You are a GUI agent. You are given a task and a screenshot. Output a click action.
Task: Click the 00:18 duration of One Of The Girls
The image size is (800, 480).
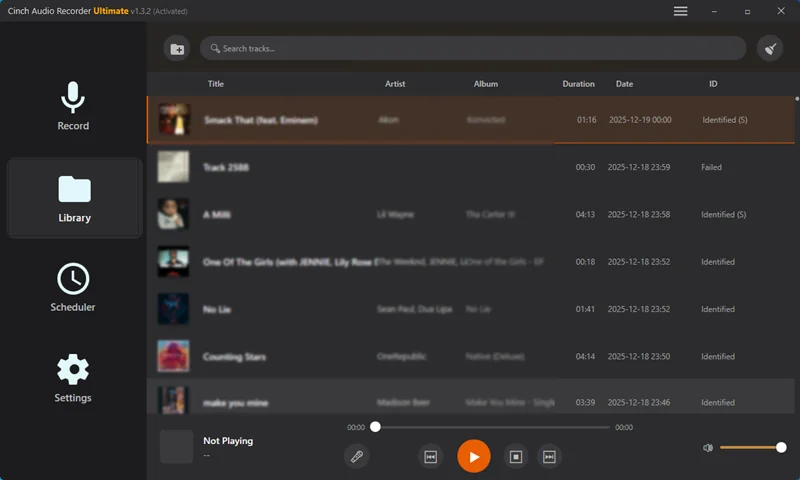pos(585,262)
